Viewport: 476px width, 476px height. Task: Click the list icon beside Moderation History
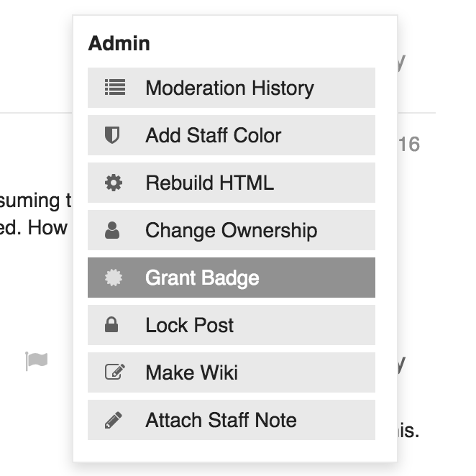pos(114,88)
